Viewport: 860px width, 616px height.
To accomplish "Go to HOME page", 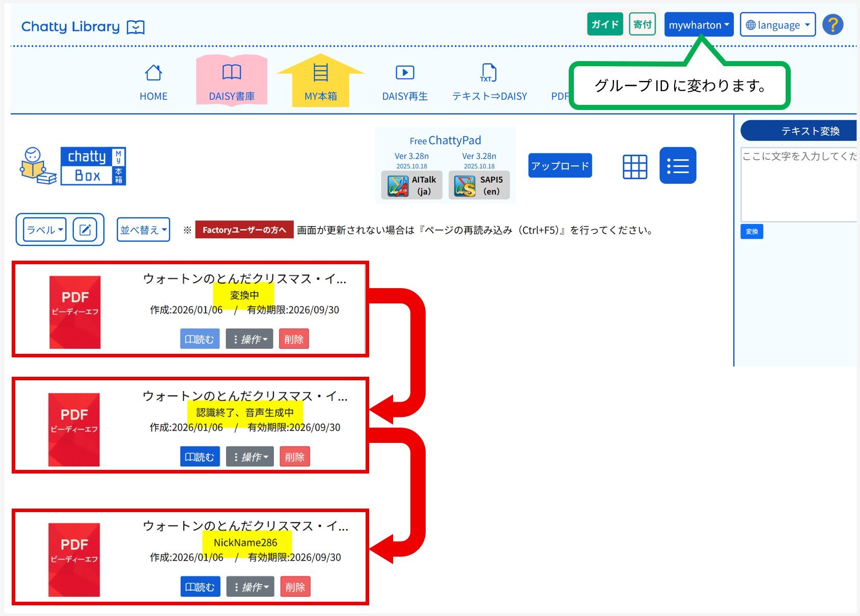I will pyautogui.click(x=153, y=82).
